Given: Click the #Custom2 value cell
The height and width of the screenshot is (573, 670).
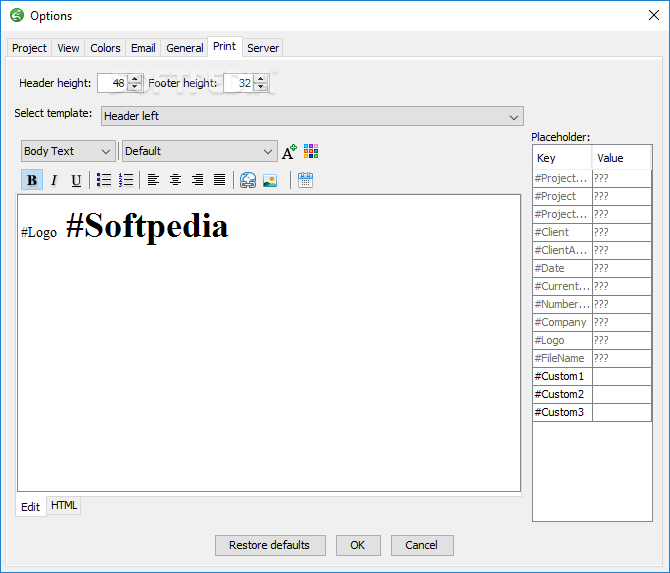Looking at the screenshot, I should pyautogui.click(x=622, y=394).
